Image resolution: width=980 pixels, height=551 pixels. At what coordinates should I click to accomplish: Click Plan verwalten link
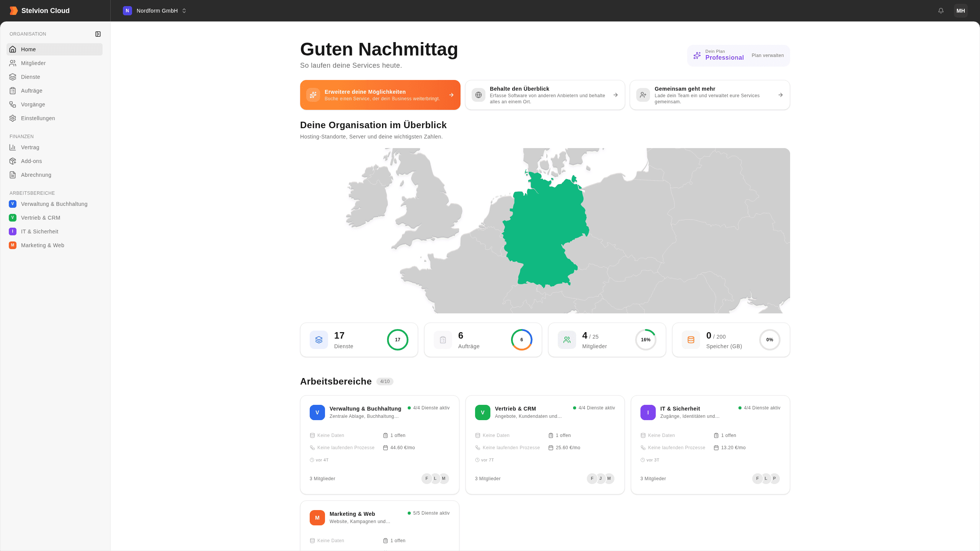click(768, 55)
